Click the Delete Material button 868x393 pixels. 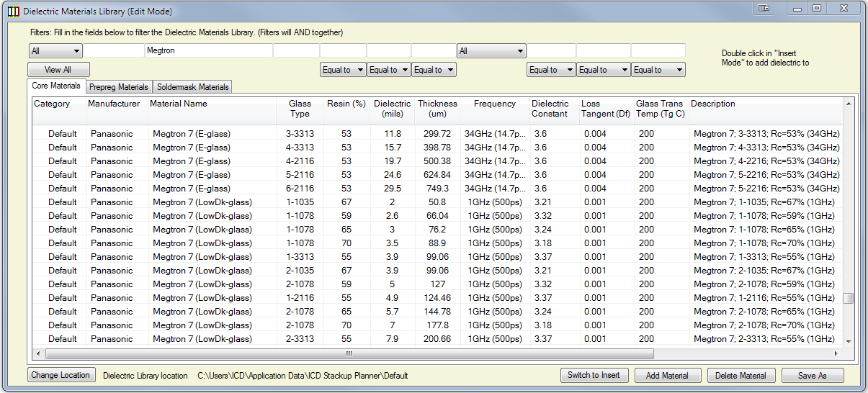pyautogui.click(x=742, y=375)
